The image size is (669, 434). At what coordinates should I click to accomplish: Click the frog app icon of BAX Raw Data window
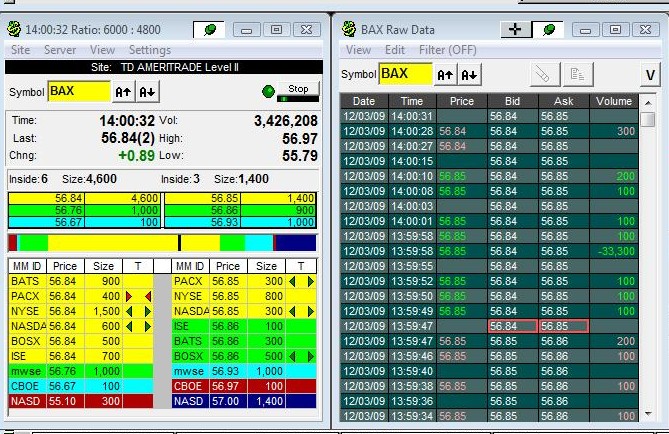point(349,29)
